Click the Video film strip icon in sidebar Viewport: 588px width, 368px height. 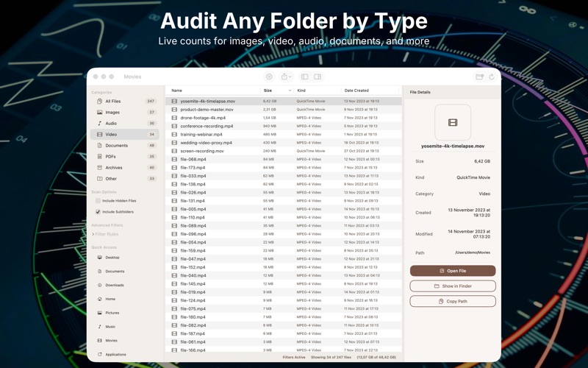[x=99, y=135]
